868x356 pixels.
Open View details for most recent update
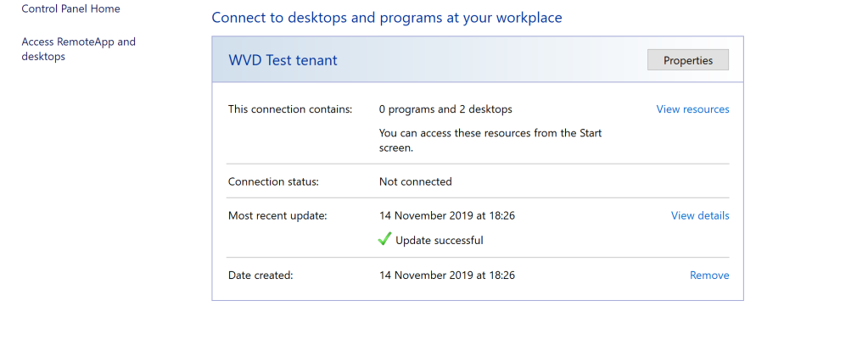[x=700, y=215]
